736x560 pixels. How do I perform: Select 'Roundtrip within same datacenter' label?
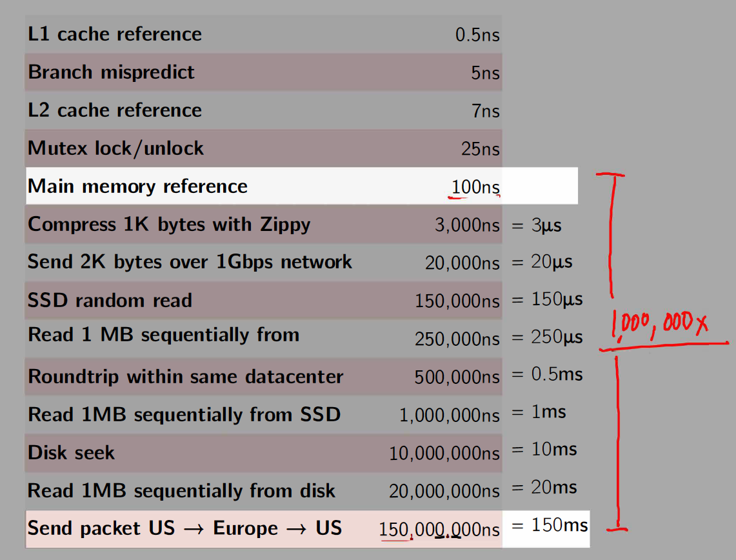pos(185,377)
